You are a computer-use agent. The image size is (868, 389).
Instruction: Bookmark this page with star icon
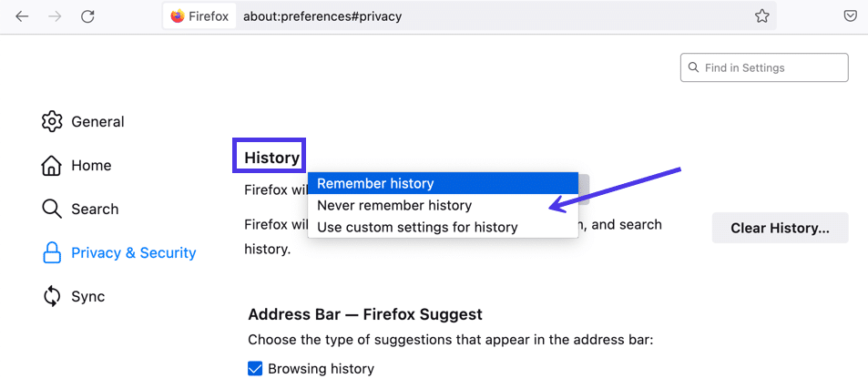click(761, 16)
